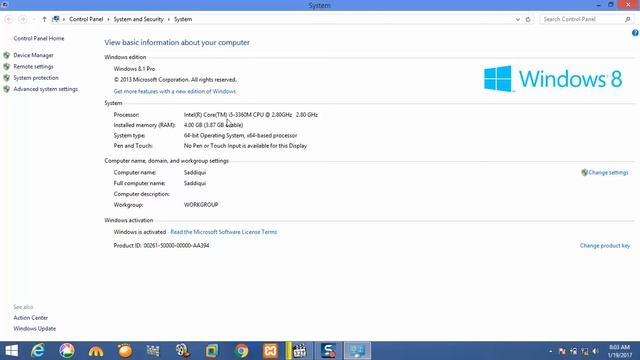The height and width of the screenshot is (360, 640).
Task: Open System protection
Action: (x=36, y=78)
